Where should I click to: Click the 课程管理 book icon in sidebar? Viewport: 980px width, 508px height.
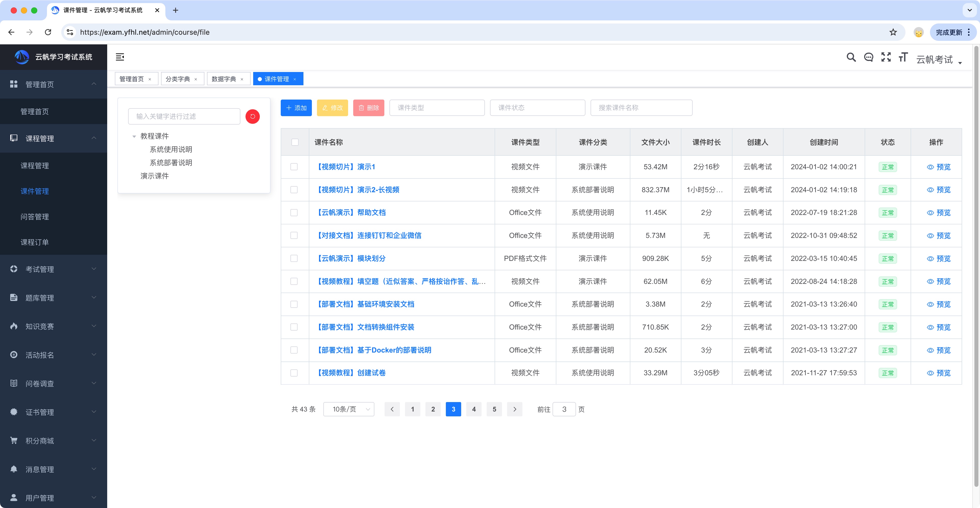point(14,138)
